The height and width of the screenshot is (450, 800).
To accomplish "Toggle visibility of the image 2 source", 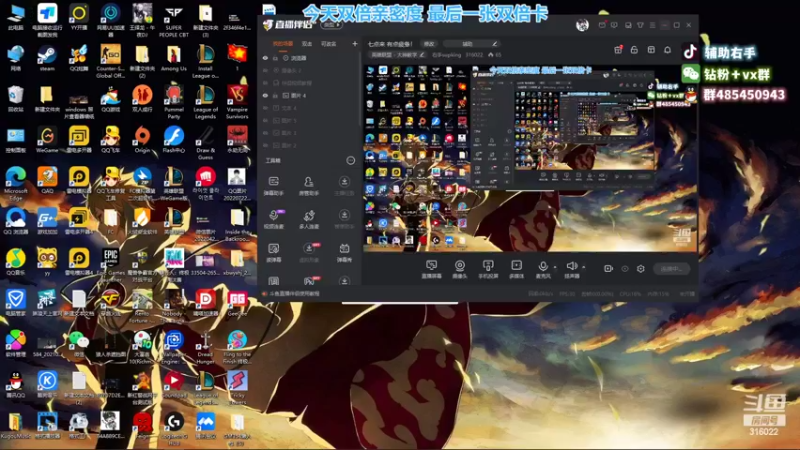I will point(265,145).
